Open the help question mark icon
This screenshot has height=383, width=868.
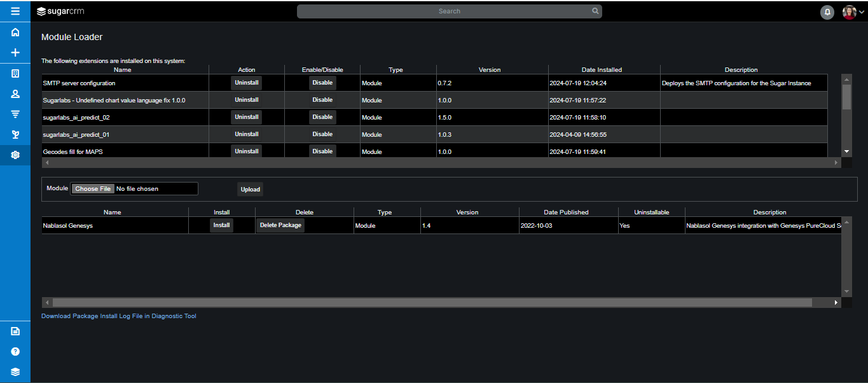tap(15, 351)
